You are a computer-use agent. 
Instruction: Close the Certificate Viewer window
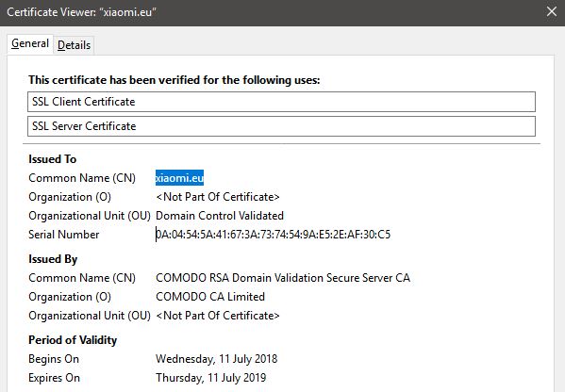551,11
